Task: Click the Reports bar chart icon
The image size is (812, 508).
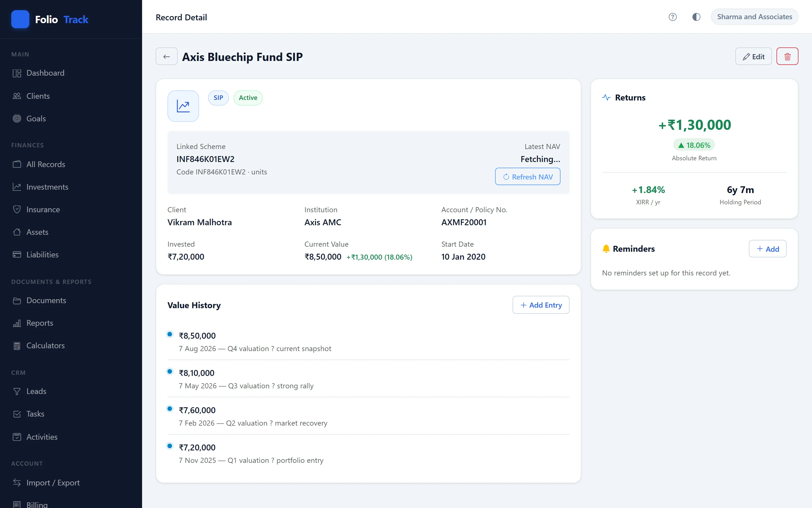Action: pyautogui.click(x=17, y=323)
